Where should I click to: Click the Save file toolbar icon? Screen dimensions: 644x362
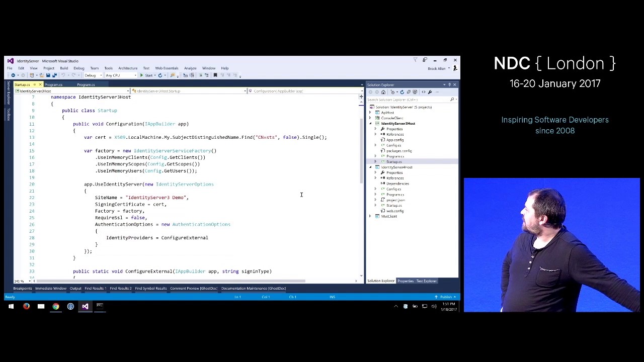[x=48, y=75]
